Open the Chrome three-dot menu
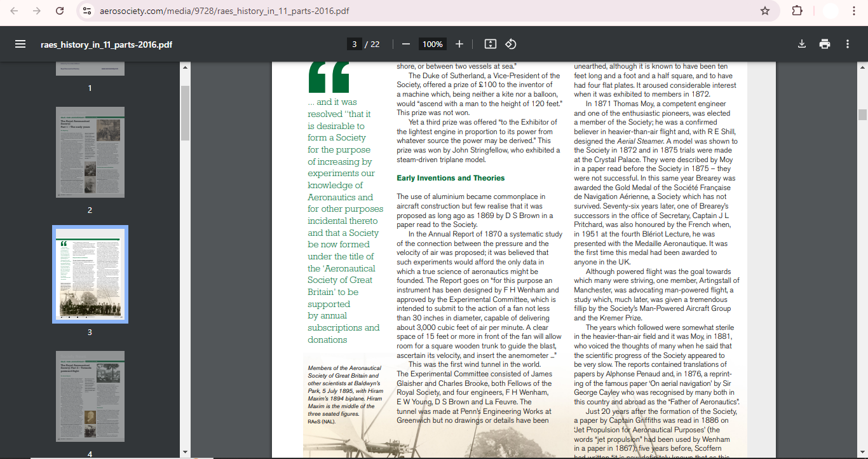Screen dimensions: 868x459 point(854,11)
